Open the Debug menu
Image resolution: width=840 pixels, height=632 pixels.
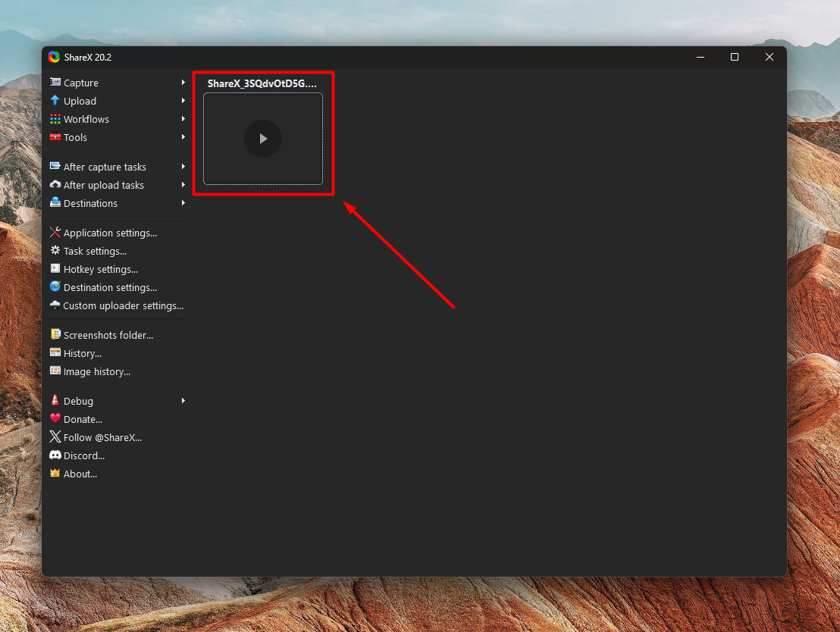point(118,401)
